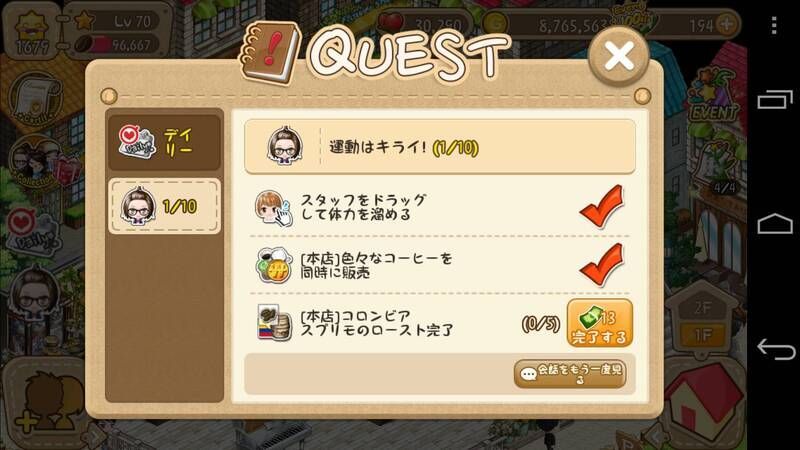Click the red checkmark for coffee selling quest

(x=602, y=265)
